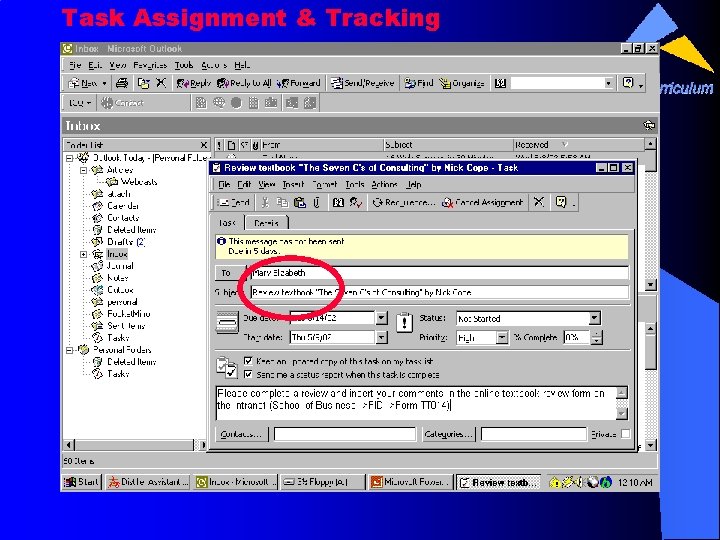Click the Insert File paperclip icon
Screen dimensions: 720x540
coord(316,202)
